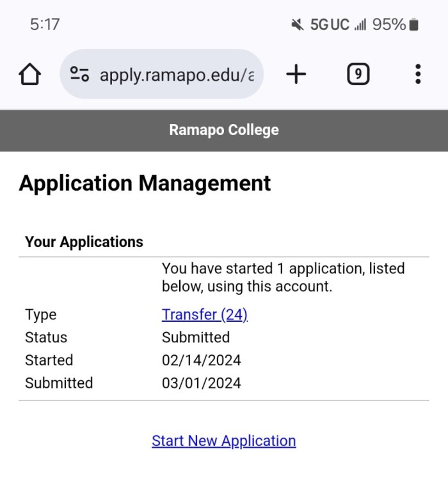The width and height of the screenshot is (448, 485).
Task: Click the submitted date 03/01/2024
Action: click(x=202, y=383)
